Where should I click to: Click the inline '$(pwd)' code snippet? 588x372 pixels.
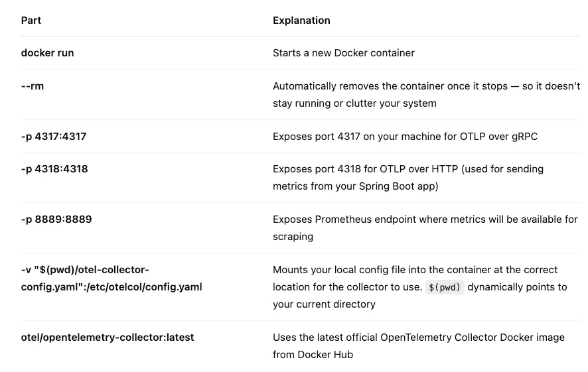point(445,287)
